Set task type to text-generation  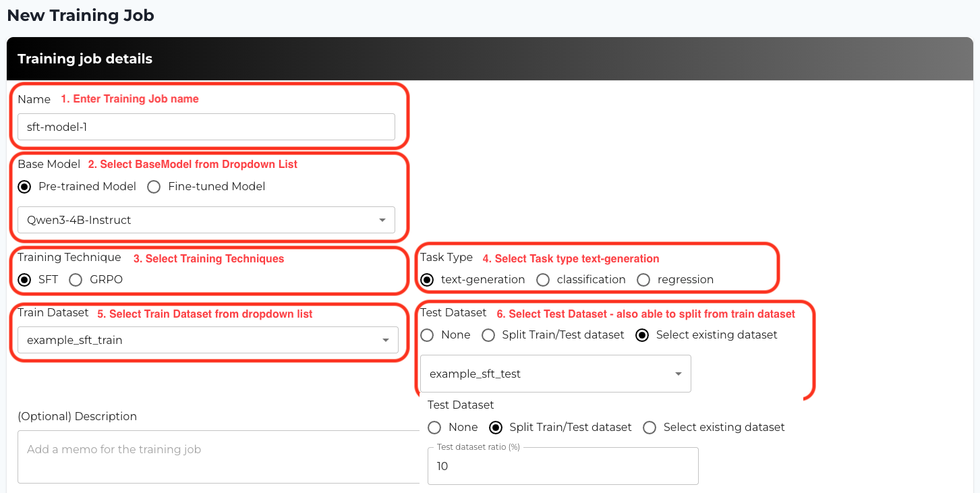[x=427, y=280]
